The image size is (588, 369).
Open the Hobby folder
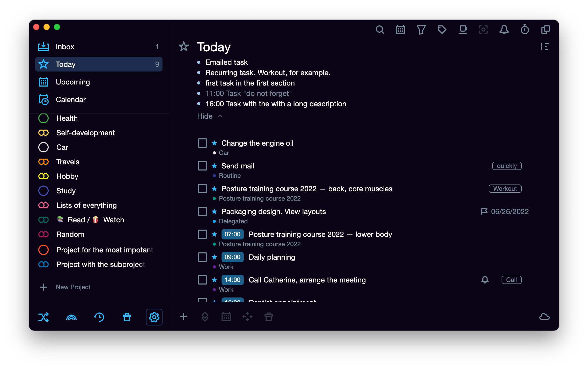tap(99, 176)
